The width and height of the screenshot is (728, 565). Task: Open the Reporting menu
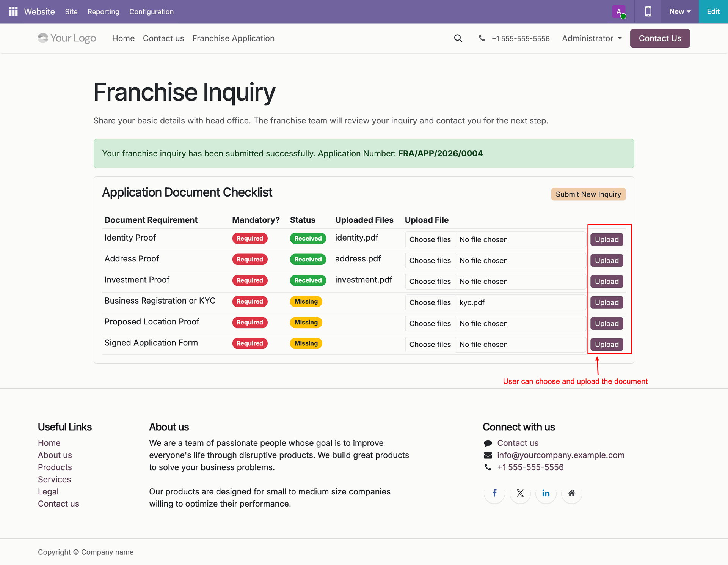click(x=104, y=12)
